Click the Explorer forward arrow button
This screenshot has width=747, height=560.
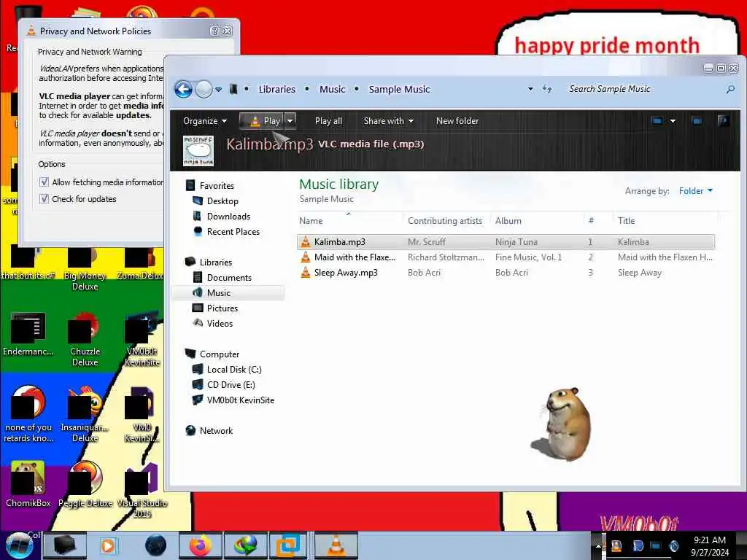(x=204, y=89)
